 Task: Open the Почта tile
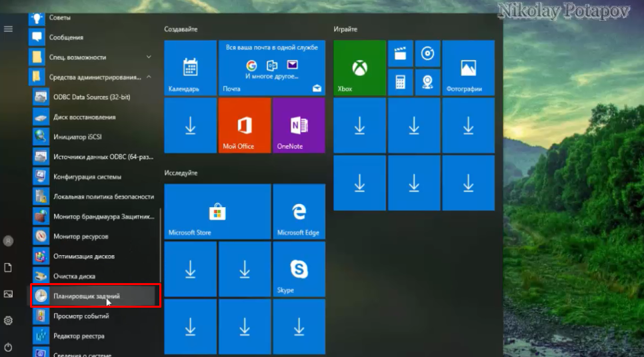click(x=272, y=68)
